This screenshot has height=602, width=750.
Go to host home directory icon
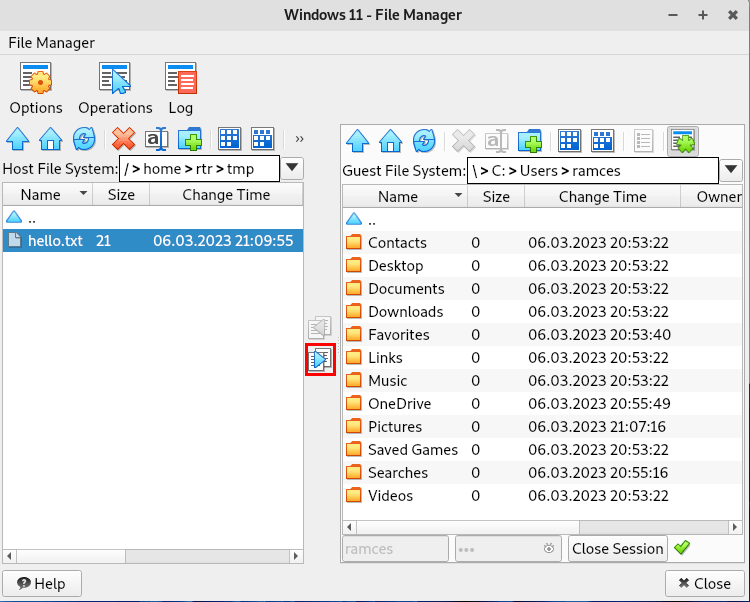(51, 139)
